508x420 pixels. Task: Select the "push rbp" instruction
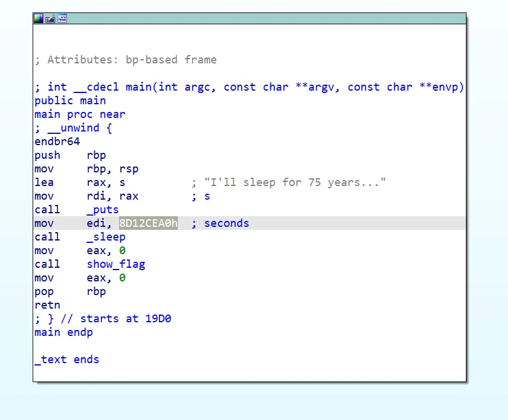click(70, 155)
